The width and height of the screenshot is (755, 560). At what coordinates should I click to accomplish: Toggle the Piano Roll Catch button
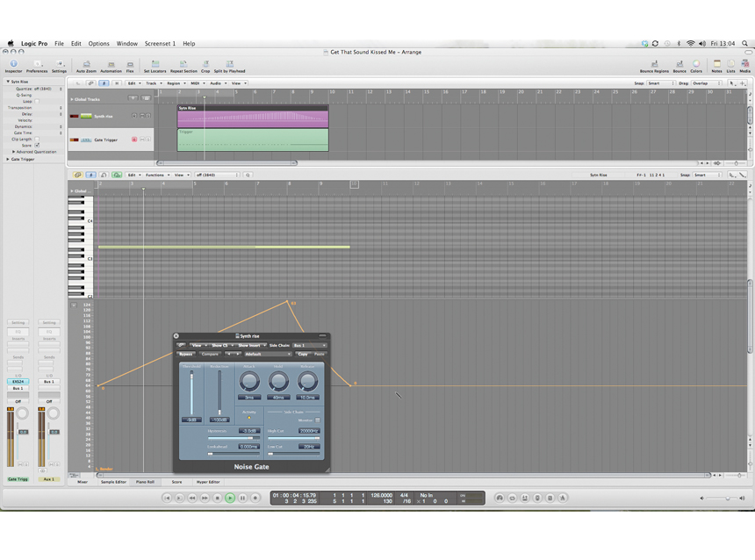90,175
